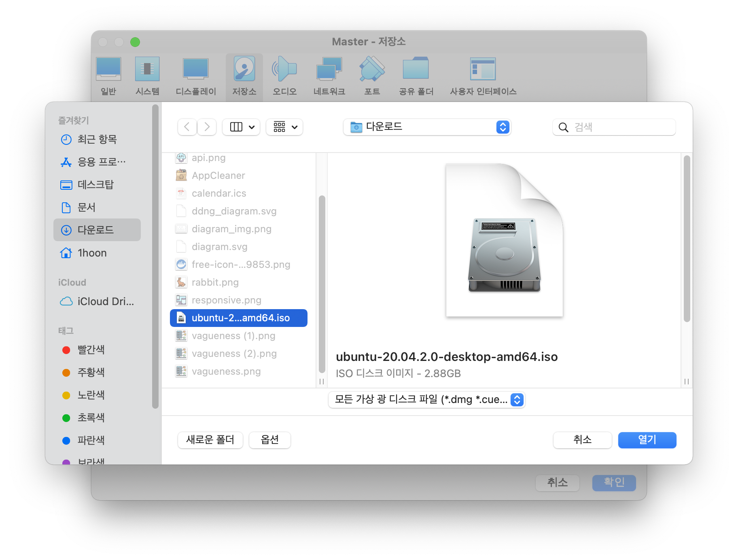738x560 pixels.
Task: Open the 공유 폴더 settings tab in Master window
Action: (416, 76)
